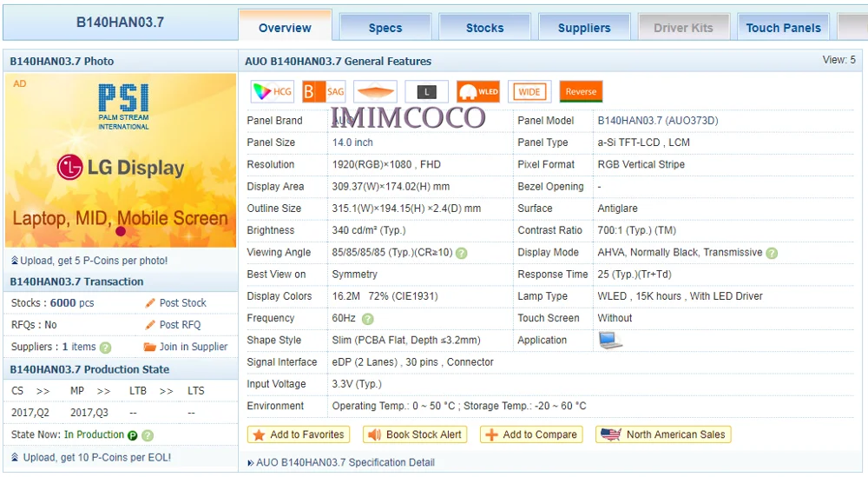The width and height of the screenshot is (868, 477).
Task: Open the North American Sales button
Action: coord(664,434)
